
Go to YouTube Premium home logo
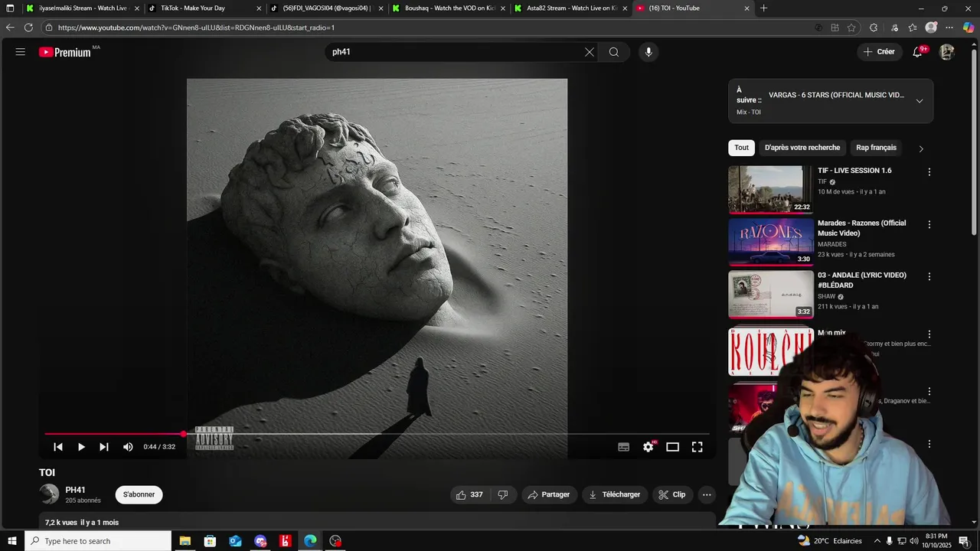(x=65, y=52)
